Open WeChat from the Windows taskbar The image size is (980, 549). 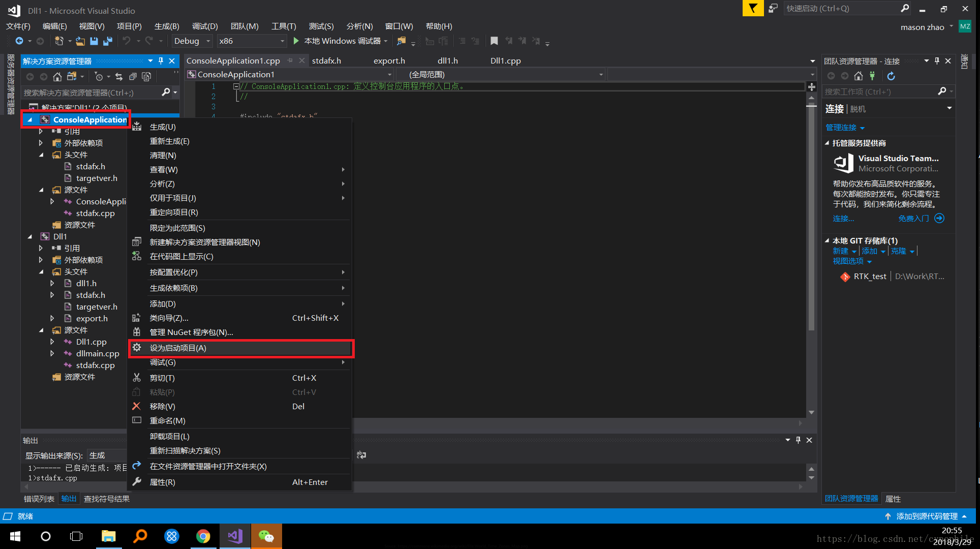click(266, 536)
